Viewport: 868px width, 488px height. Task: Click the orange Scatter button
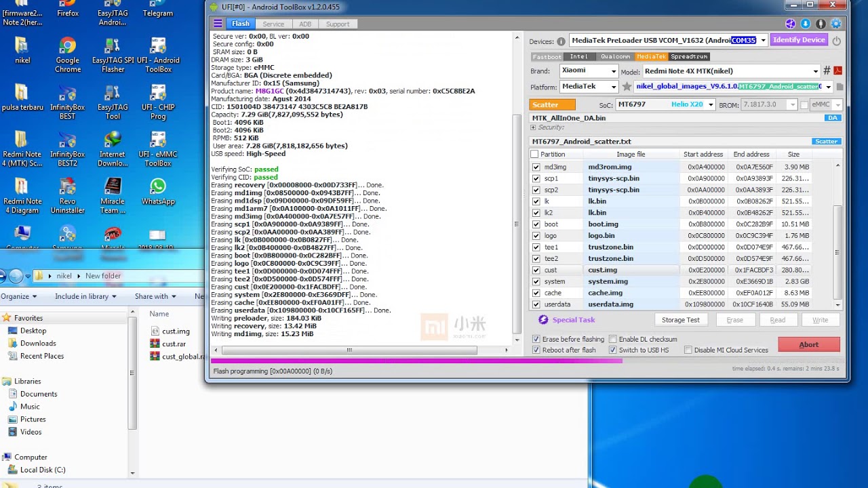tap(552, 104)
